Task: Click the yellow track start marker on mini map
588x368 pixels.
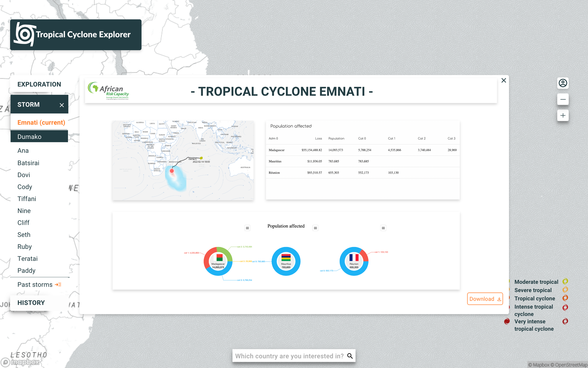Action: tap(201, 158)
